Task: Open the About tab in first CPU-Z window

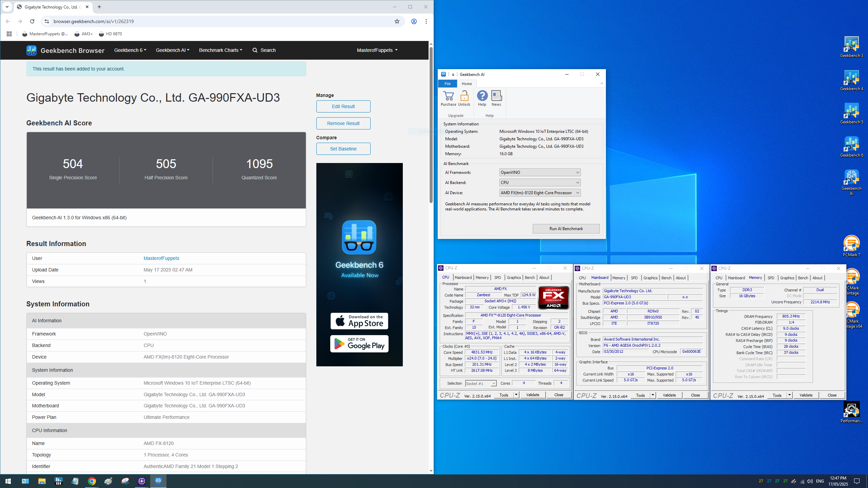Action: (x=544, y=278)
